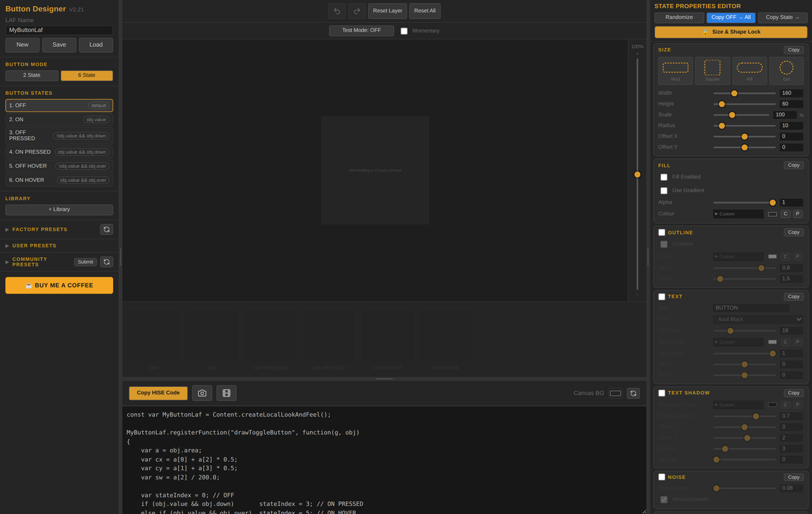This screenshot has height=514, width=812.
Task: Select the 5. OFF HOVER state
Action: pyautogui.click(x=59, y=166)
